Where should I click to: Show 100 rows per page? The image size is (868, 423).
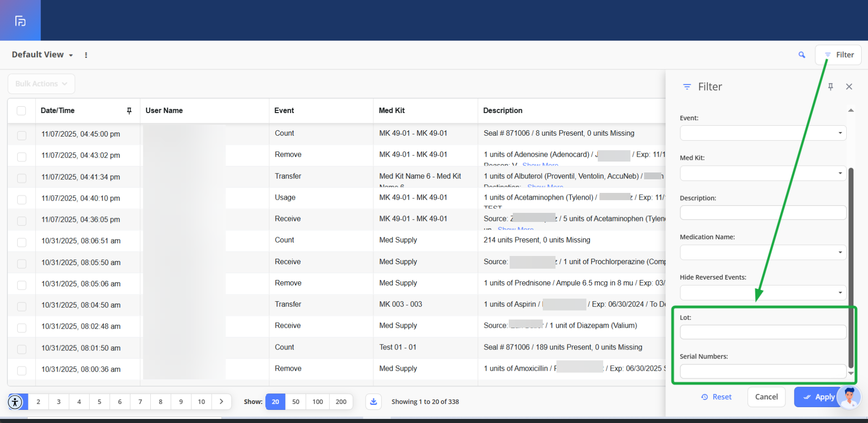(317, 402)
